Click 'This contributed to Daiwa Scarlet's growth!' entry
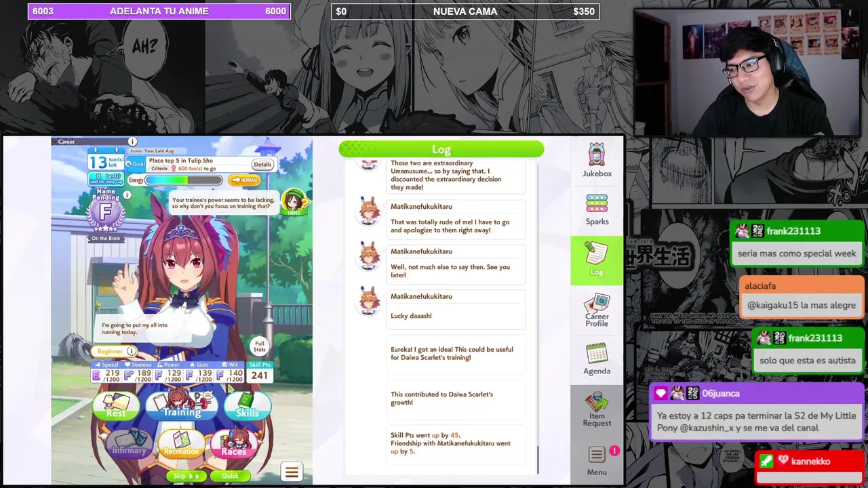The image size is (868, 488). [x=456, y=399]
